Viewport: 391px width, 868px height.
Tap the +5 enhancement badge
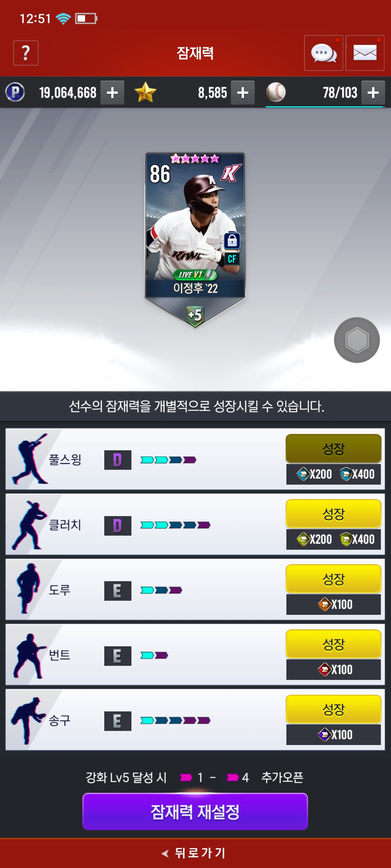pos(195,315)
